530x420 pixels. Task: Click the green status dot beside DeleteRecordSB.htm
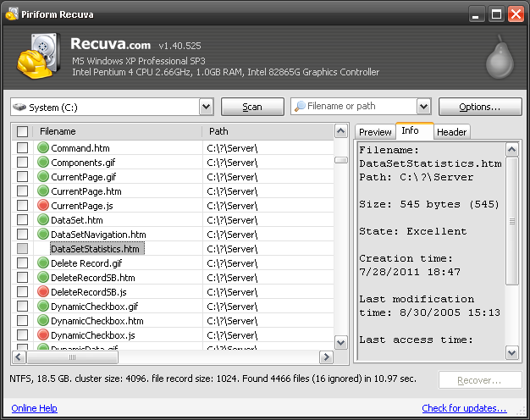pos(43,277)
